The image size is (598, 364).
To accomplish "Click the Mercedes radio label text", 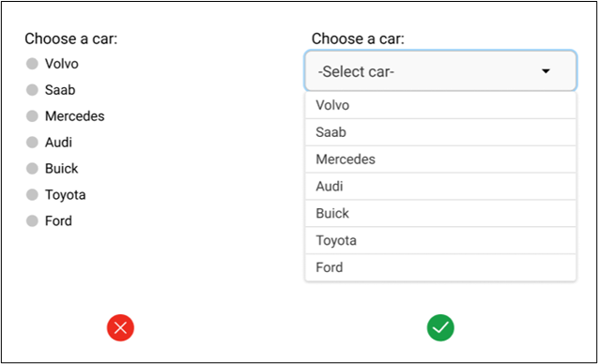I will tap(75, 116).
